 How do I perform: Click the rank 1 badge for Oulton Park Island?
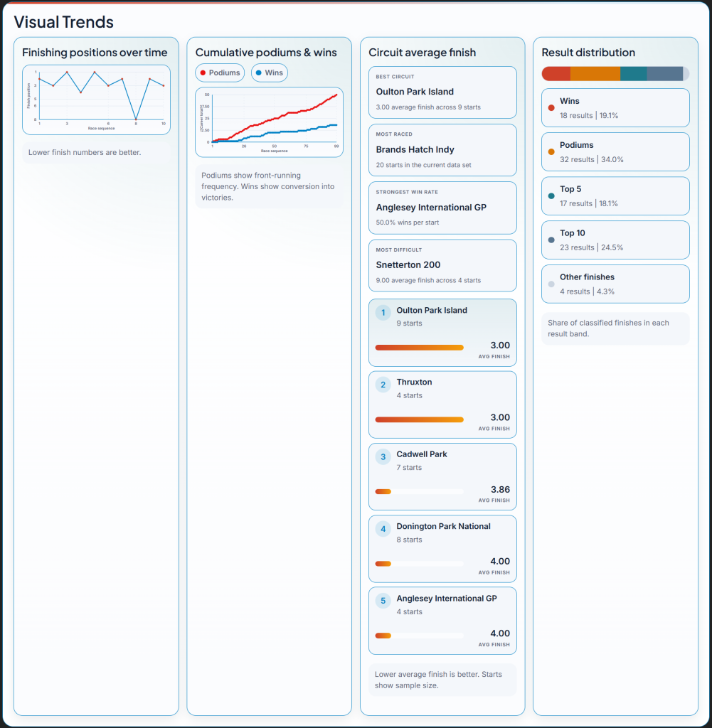(x=383, y=313)
